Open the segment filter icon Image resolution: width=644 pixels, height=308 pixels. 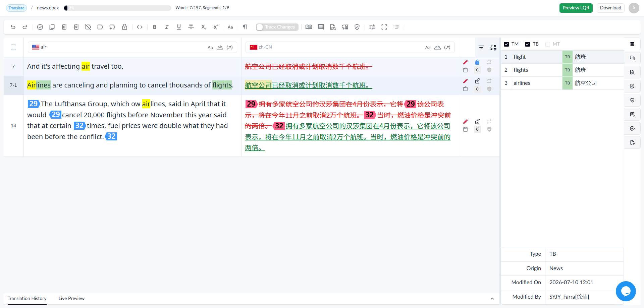[x=481, y=48]
